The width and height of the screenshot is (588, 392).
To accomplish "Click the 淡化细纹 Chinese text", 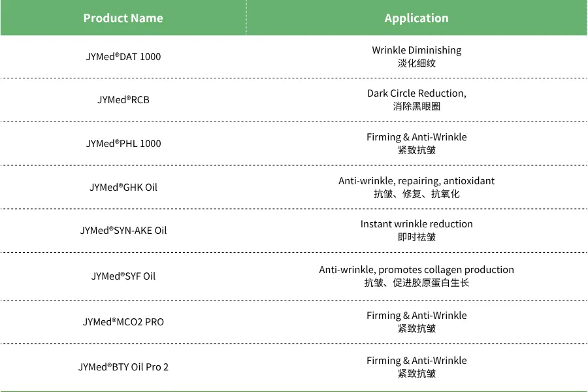I will [x=417, y=63].
